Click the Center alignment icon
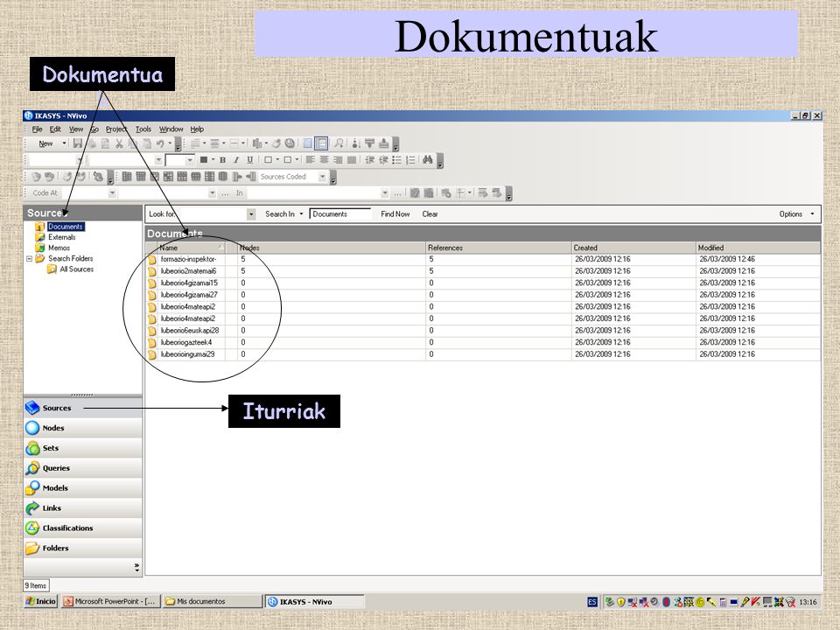The height and width of the screenshot is (630, 840). point(324,159)
